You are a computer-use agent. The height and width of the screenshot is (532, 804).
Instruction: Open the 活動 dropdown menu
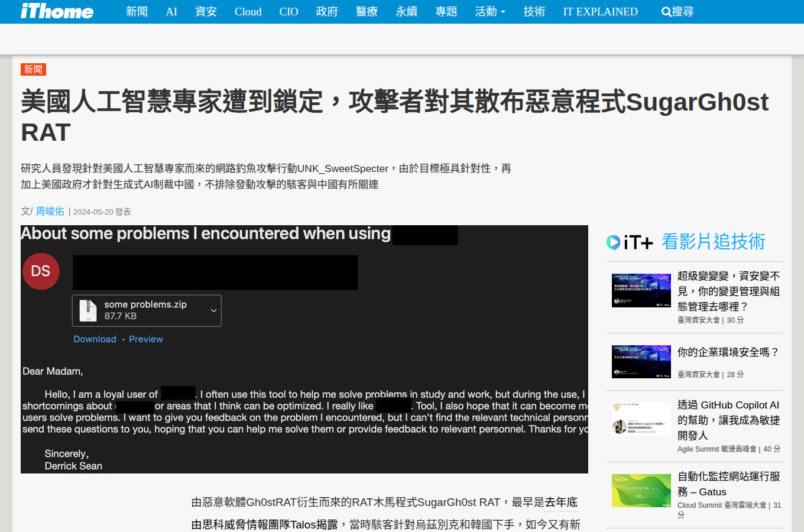[490, 12]
